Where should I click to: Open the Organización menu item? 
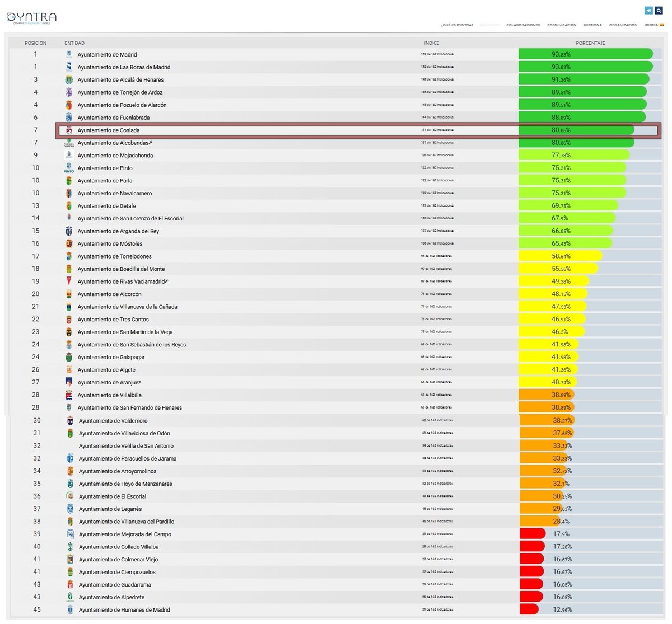(623, 25)
